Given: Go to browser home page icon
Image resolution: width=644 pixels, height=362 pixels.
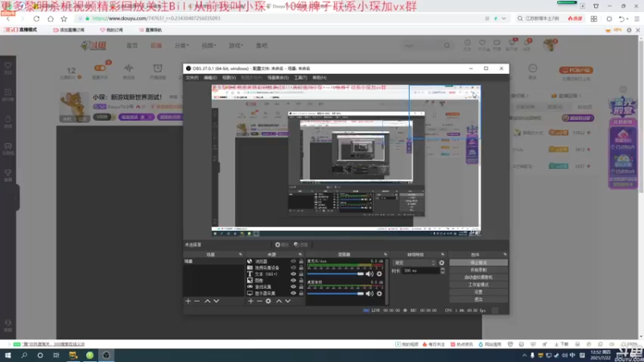Looking at the screenshot, I should click(x=51, y=19).
